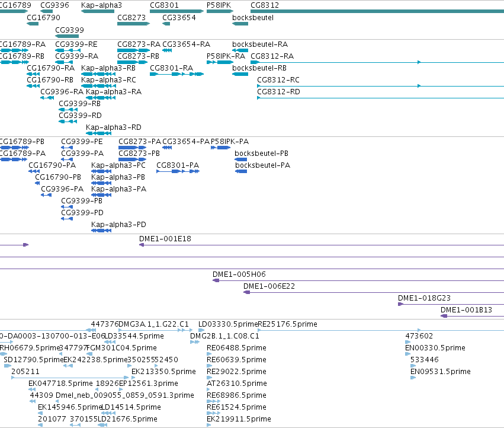The width and height of the screenshot is (504, 428).
Task: Click protein CG8273-PA
Action: click(140, 142)
